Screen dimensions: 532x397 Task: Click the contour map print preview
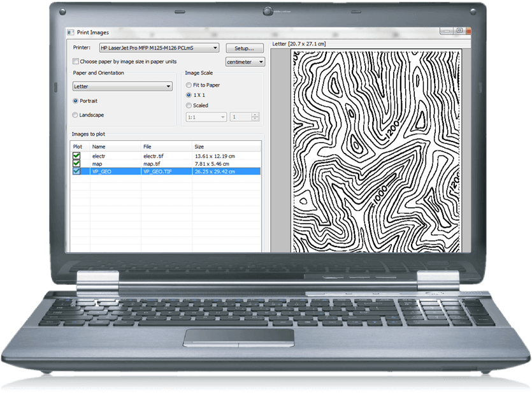376,151
